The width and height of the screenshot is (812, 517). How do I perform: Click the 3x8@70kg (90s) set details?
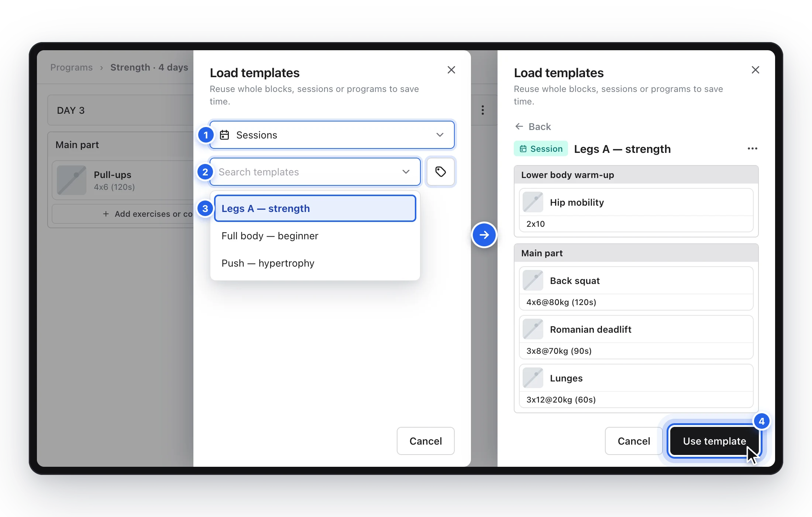coord(559,351)
